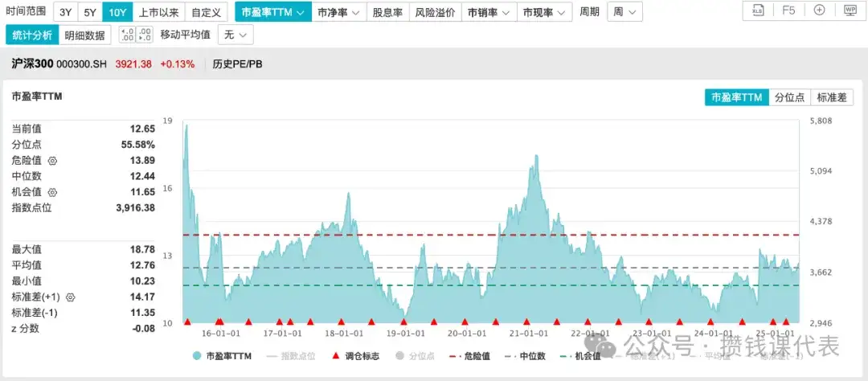Export data to XLS file

(757, 10)
